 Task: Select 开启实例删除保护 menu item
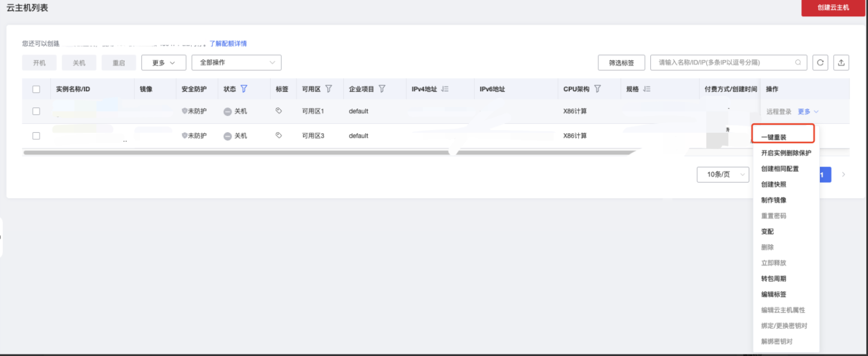tap(786, 153)
